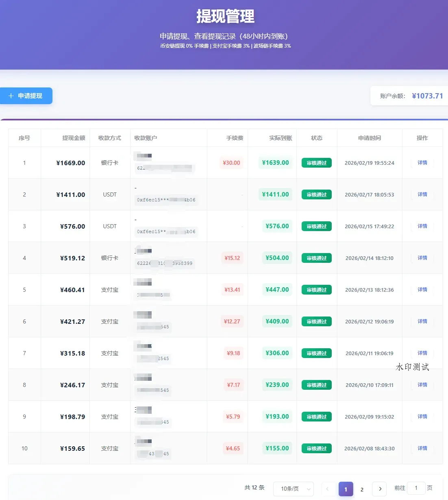448x500 pixels.
Task: Click the previous page arrow
Action: (x=328, y=489)
